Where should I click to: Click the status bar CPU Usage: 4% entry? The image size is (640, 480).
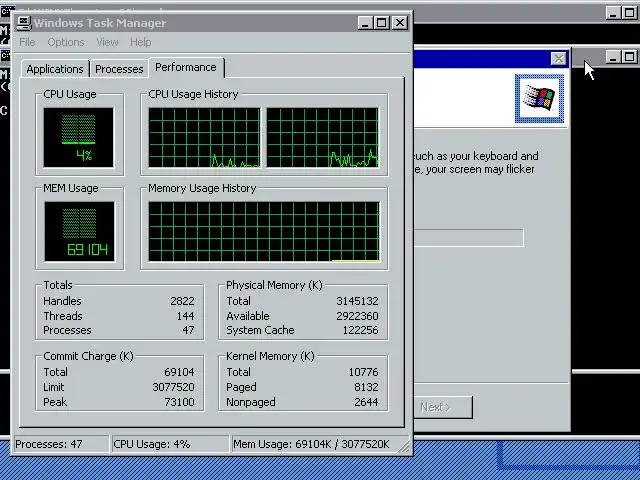tap(170, 444)
